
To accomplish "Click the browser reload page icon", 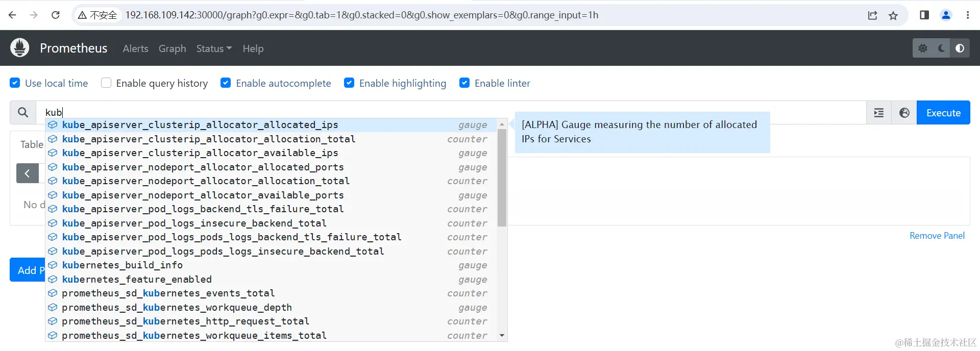I will (x=56, y=15).
